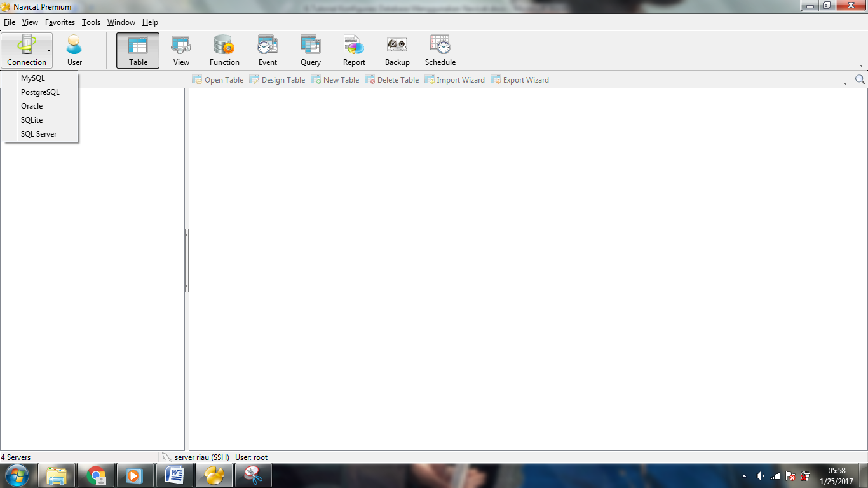Viewport: 868px width, 488px height.
Task: Click the network signal tray icon
Action: (x=775, y=476)
